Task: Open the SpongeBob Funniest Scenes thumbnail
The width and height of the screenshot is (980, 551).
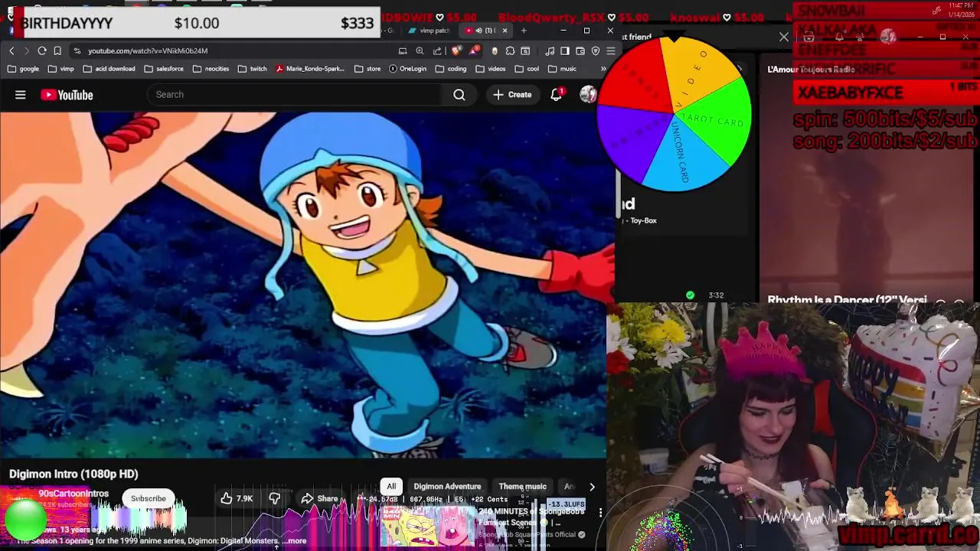Action: 428,527
